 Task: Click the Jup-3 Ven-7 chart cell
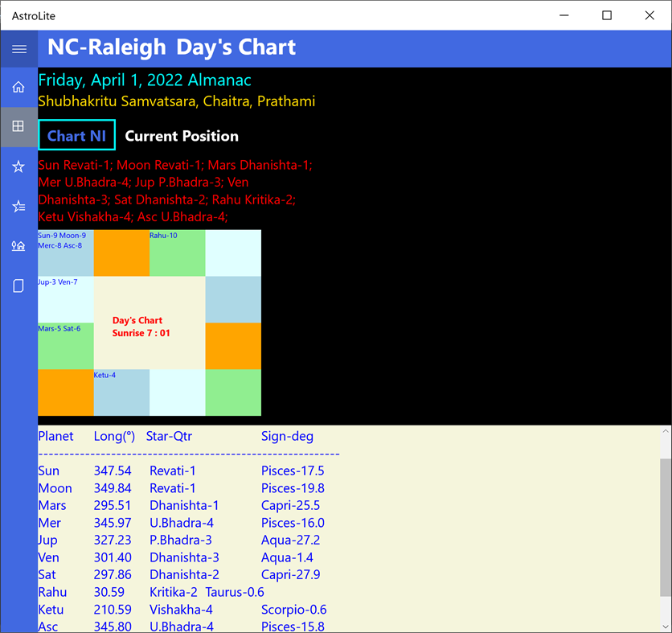(65, 298)
